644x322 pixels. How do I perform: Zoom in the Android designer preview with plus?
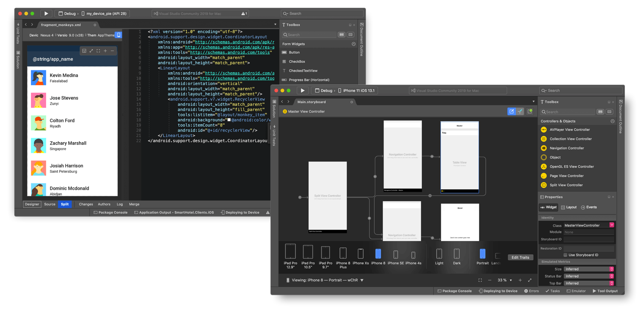105,51
